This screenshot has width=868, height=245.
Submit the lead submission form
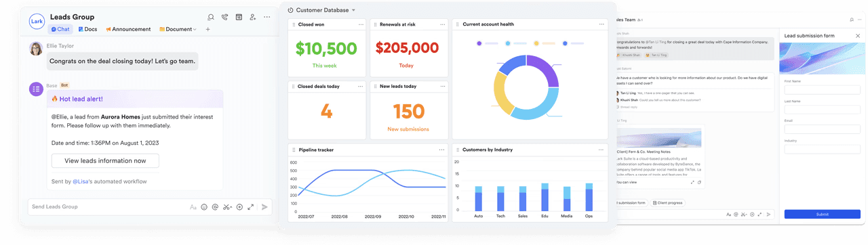pyautogui.click(x=822, y=214)
